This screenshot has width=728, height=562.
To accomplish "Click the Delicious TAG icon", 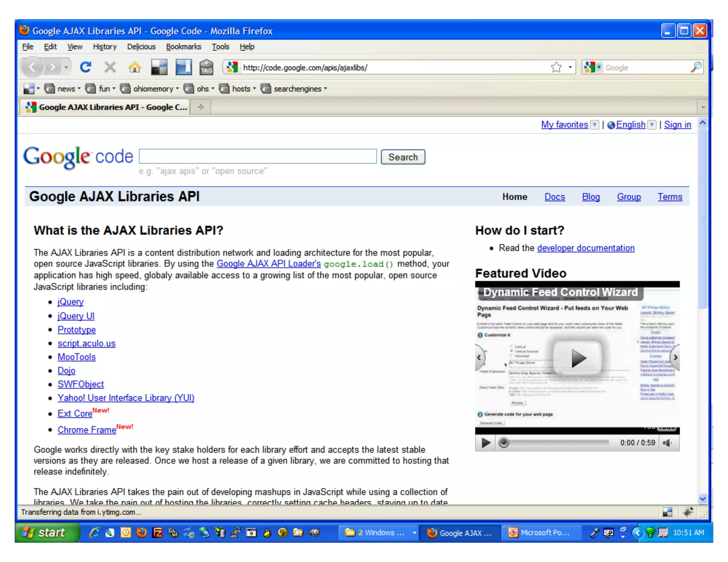I will point(206,67).
